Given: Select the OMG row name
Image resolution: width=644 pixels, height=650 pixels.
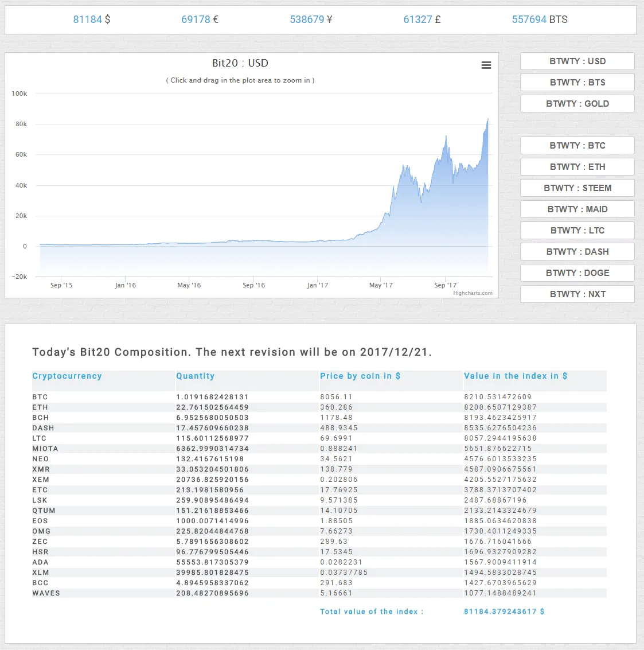Looking at the screenshot, I should tap(41, 531).
